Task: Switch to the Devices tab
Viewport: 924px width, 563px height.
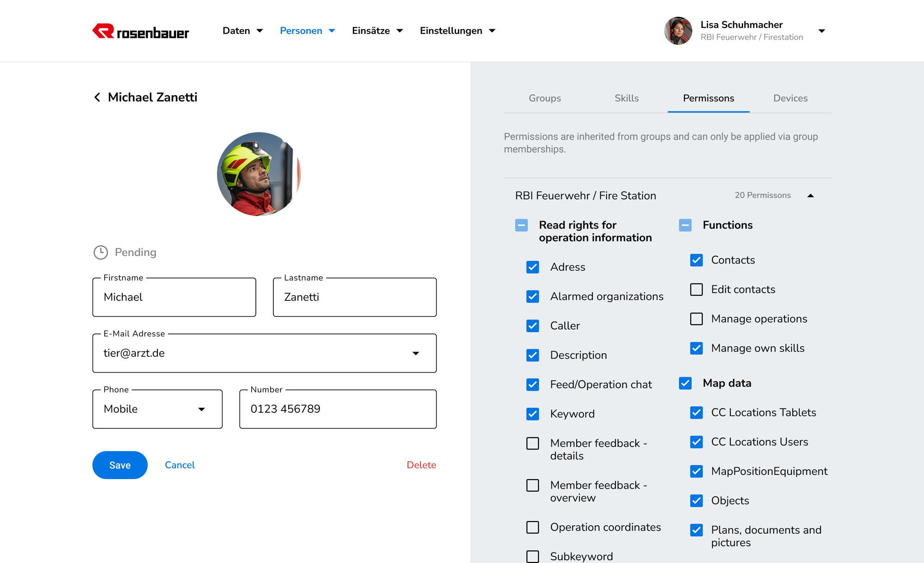Action: (x=790, y=98)
